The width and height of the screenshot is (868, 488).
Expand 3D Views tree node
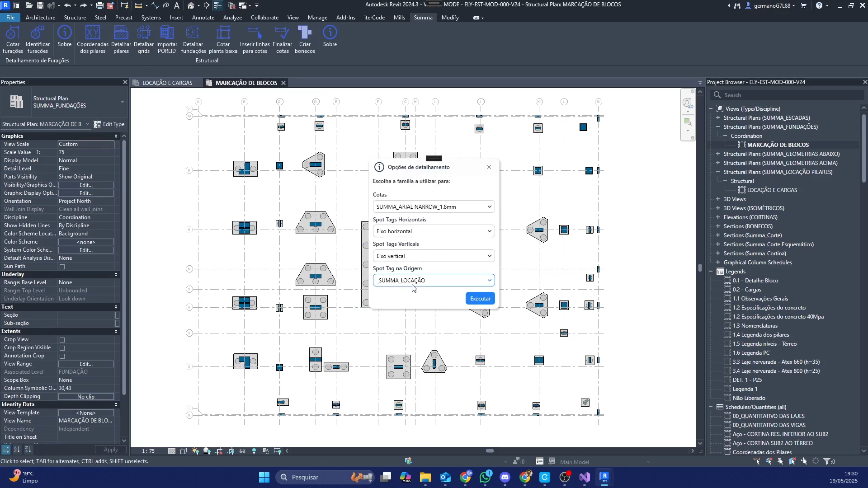click(718, 199)
